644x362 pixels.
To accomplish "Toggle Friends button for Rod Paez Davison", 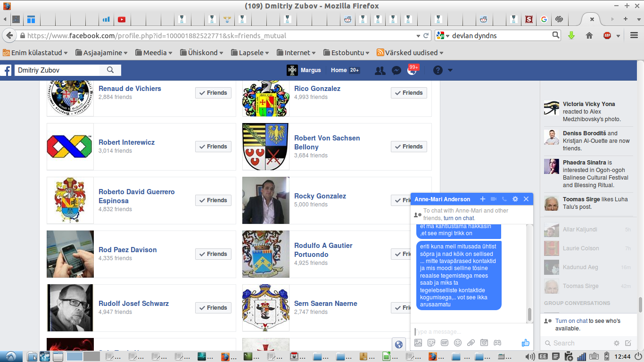I will tap(214, 254).
